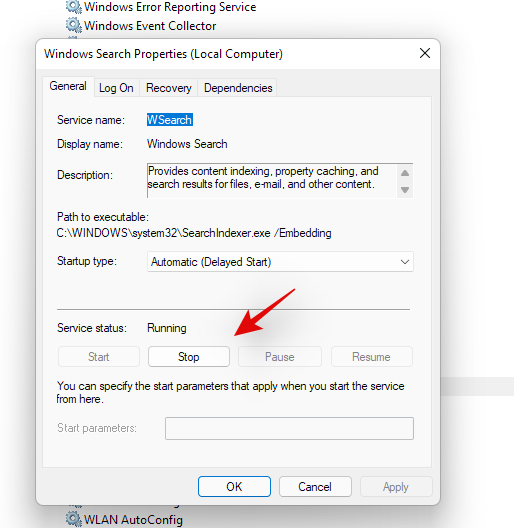Viewport: 514px width, 528px height.
Task: Open the Dependencies tab
Action: [238, 88]
